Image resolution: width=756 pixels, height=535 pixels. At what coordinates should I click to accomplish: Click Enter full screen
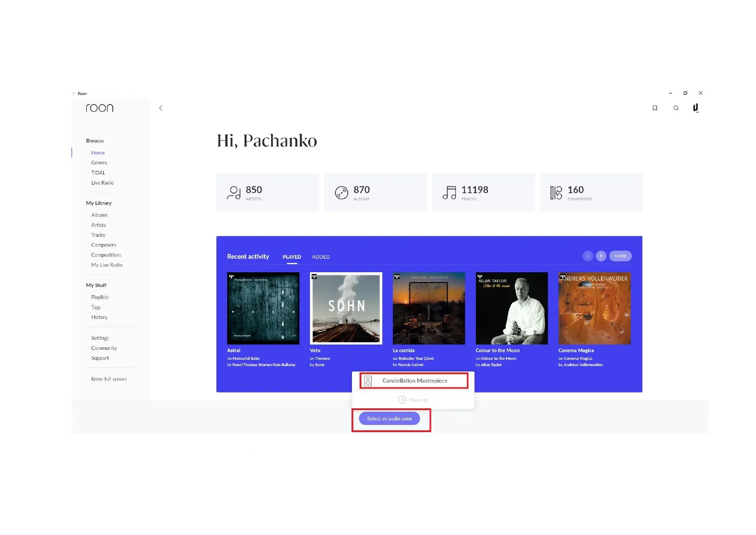click(x=109, y=379)
